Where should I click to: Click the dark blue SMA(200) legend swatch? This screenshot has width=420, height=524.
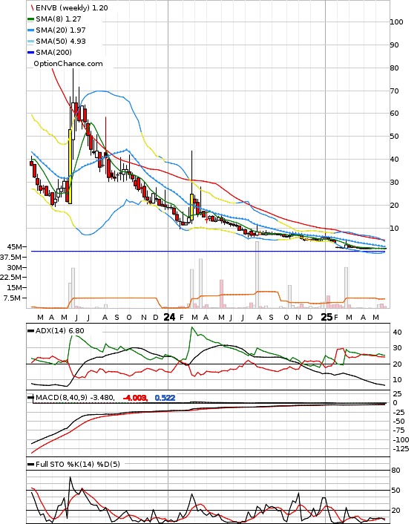(30, 52)
